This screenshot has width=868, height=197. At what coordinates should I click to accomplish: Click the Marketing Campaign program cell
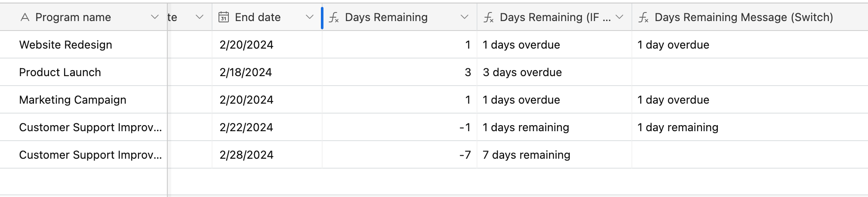pos(83,100)
